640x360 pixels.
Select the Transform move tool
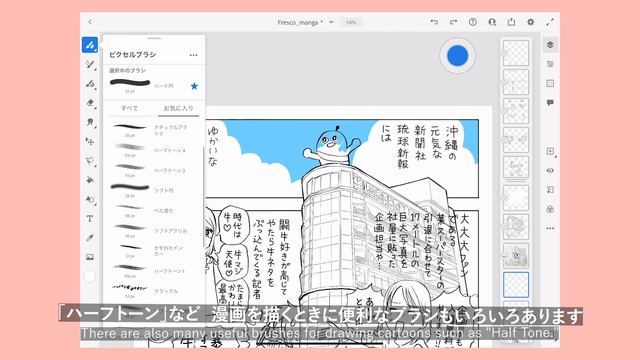coord(90,141)
